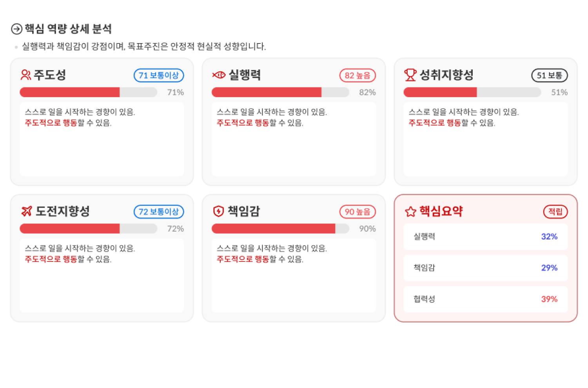Click the airplane icon next to 도전지향성
This screenshot has height=388, width=588.
pyautogui.click(x=26, y=211)
